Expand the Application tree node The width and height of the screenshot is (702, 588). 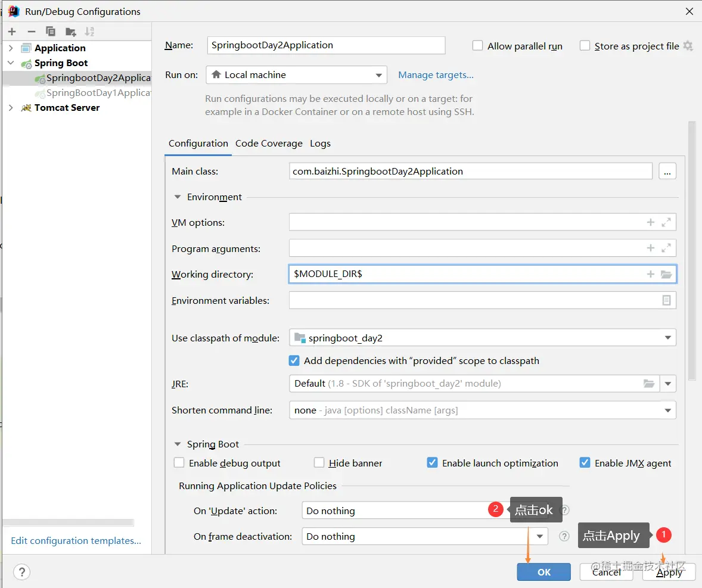pyautogui.click(x=11, y=48)
